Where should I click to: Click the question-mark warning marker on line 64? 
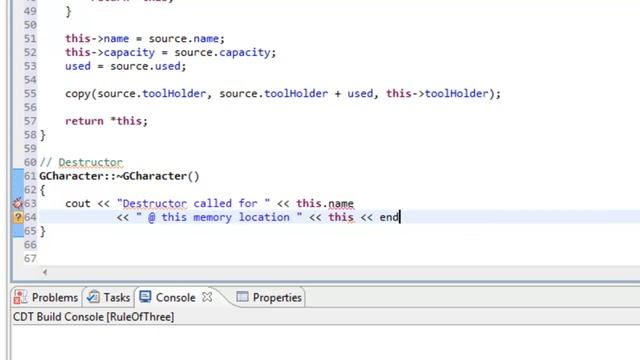point(18,217)
